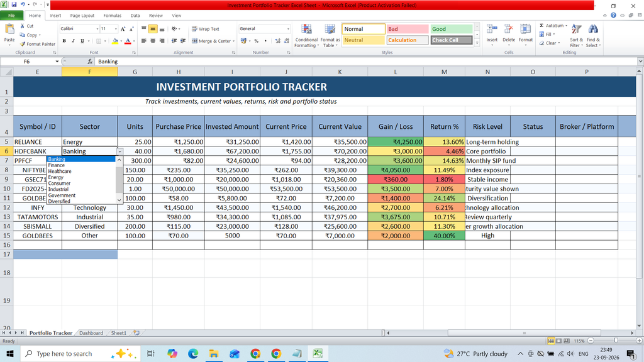Click the Save icon in quick access toolbar
Screen dimensions: 644x362
[14, 5]
